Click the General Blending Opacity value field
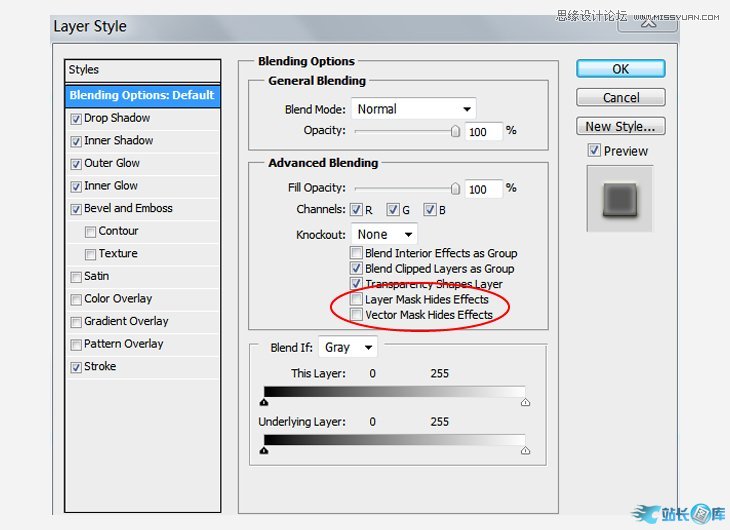The width and height of the screenshot is (730, 530). point(483,131)
